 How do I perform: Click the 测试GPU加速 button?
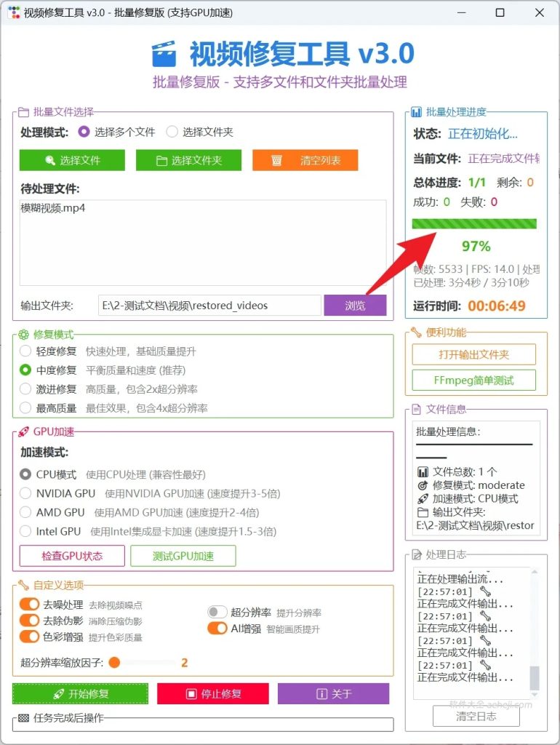183,555
